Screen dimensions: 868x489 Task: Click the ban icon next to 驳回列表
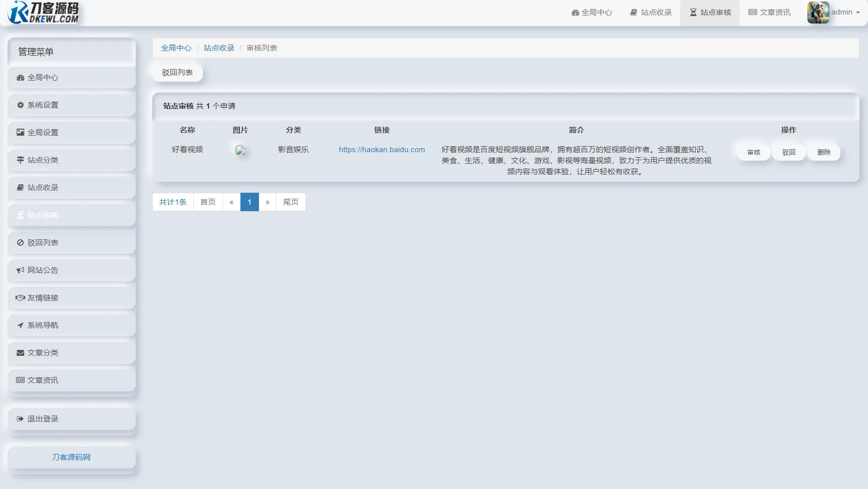pos(20,242)
